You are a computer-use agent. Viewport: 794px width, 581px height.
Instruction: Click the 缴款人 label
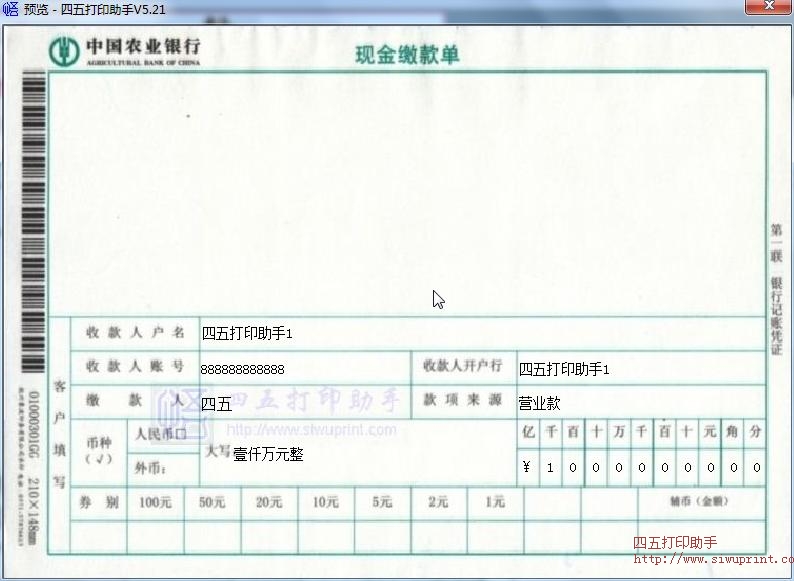tap(135, 400)
